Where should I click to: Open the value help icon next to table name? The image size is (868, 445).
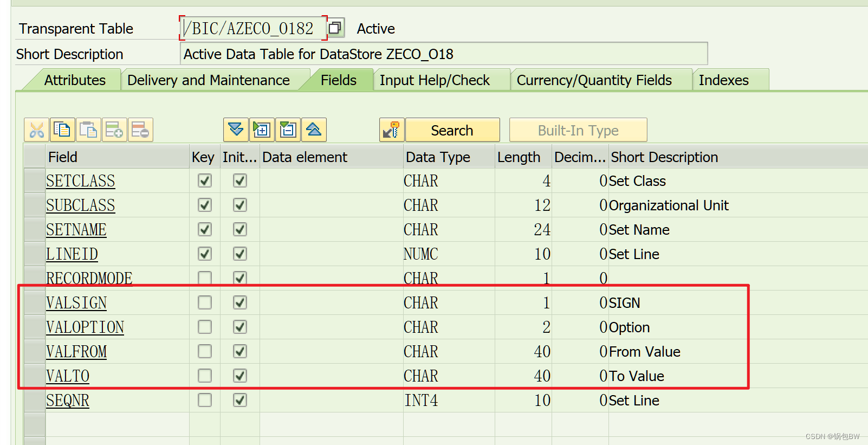tap(335, 28)
